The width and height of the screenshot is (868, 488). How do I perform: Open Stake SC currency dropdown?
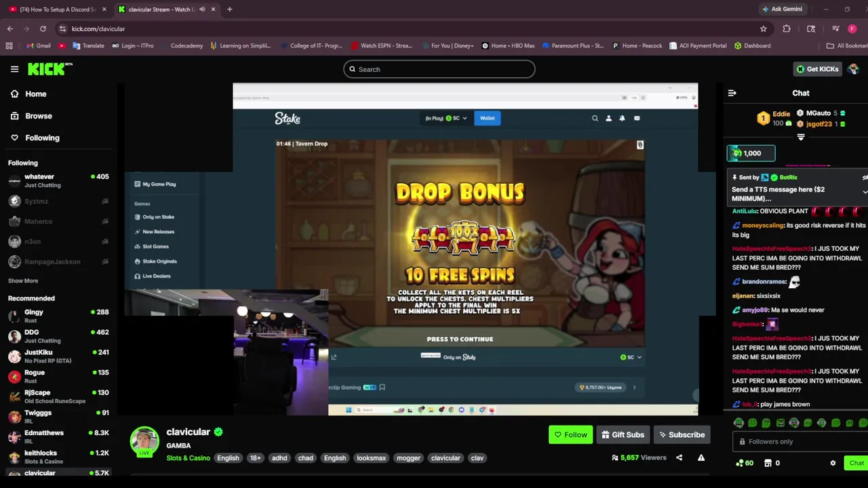tap(456, 118)
